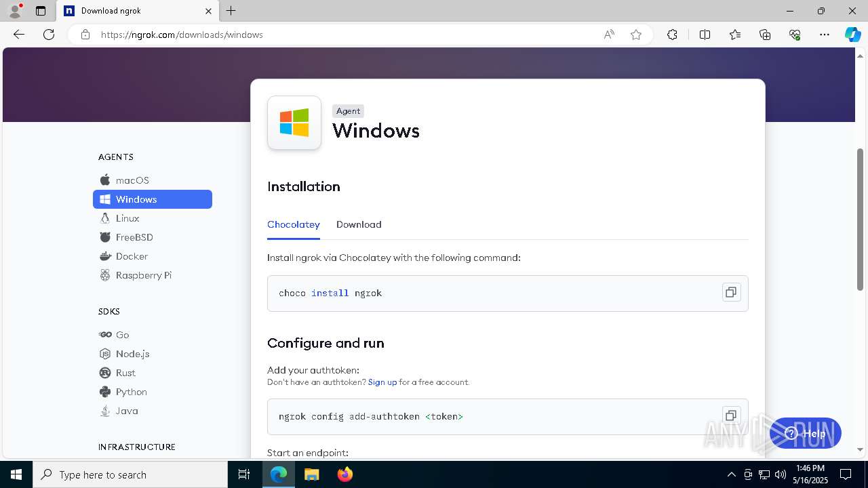Open the Python SDK page
Viewport: 868px width, 488px height.
click(x=152, y=392)
